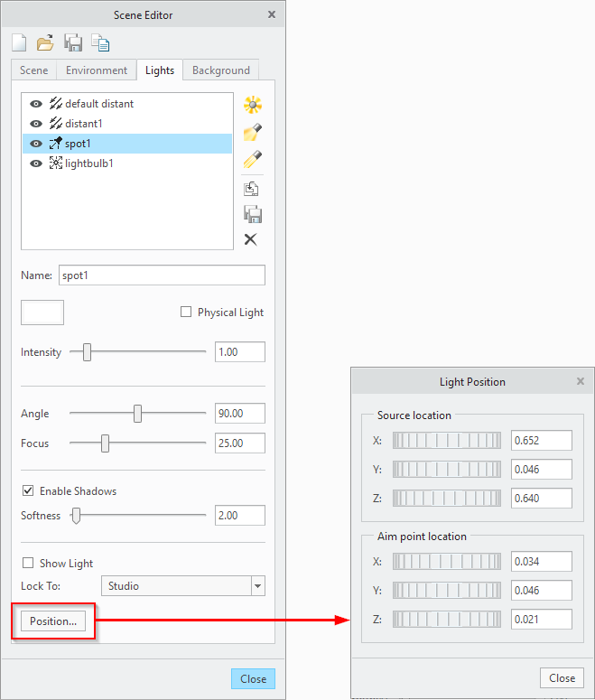Image resolution: width=595 pixels, height=700 pixels.
Task: Add a new lightbulb light
Action: 253,105
